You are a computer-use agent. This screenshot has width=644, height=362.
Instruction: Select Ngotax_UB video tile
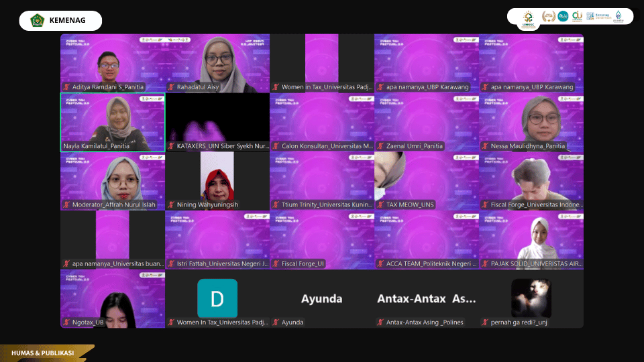click(x=113, y=299)
